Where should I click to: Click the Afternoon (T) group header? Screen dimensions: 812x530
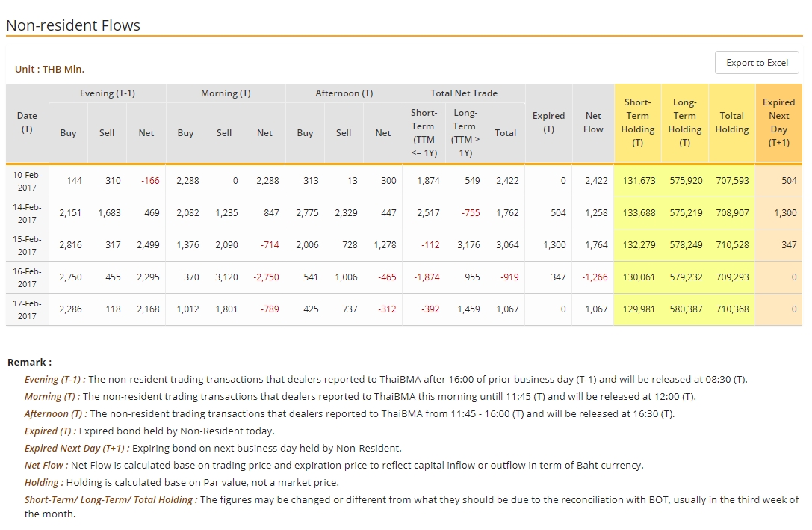coord(344,93)
